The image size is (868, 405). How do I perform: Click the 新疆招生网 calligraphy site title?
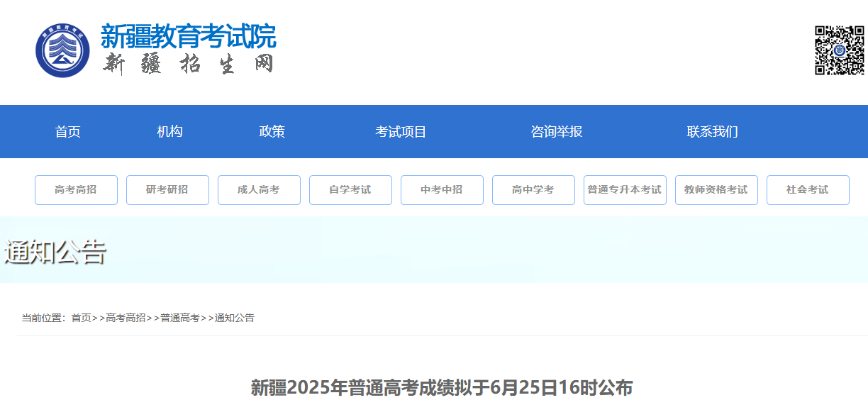pos(188,64)
